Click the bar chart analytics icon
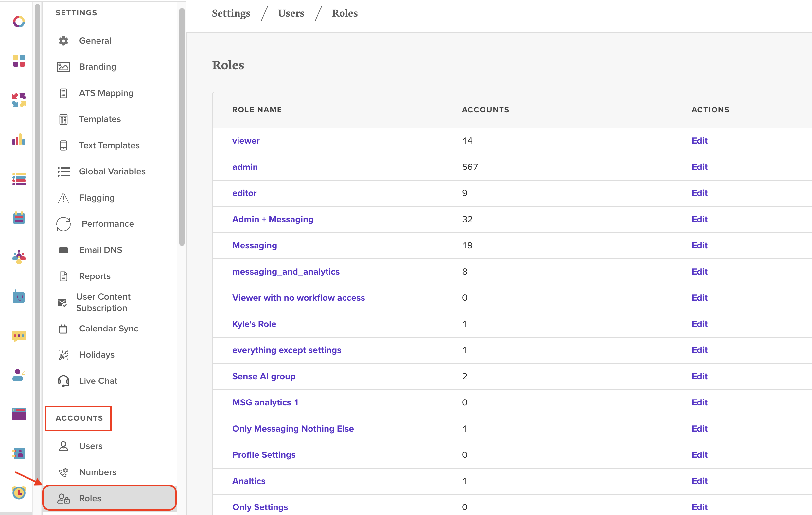The height and width of the screenshot is (515, 812). tap(19, 140)
